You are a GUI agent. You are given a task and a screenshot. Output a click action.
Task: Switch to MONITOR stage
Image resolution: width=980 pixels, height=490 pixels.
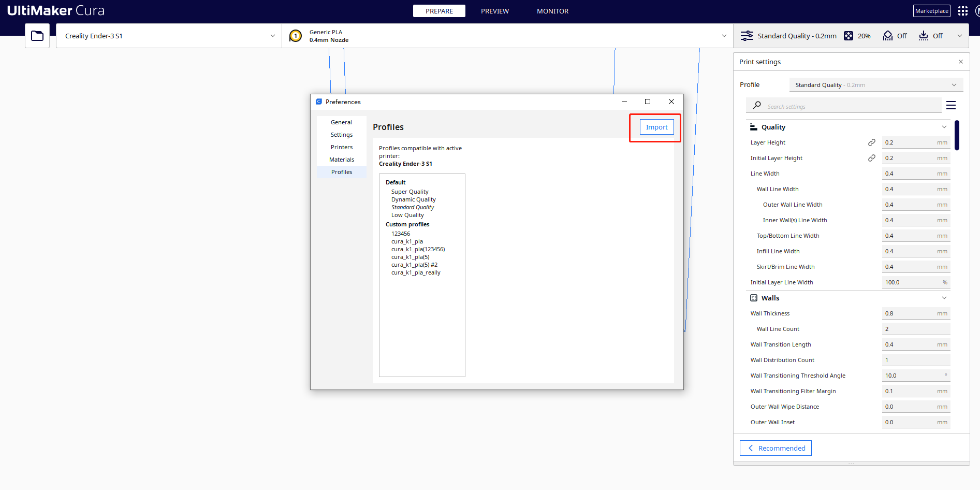[x=552, y=11]
